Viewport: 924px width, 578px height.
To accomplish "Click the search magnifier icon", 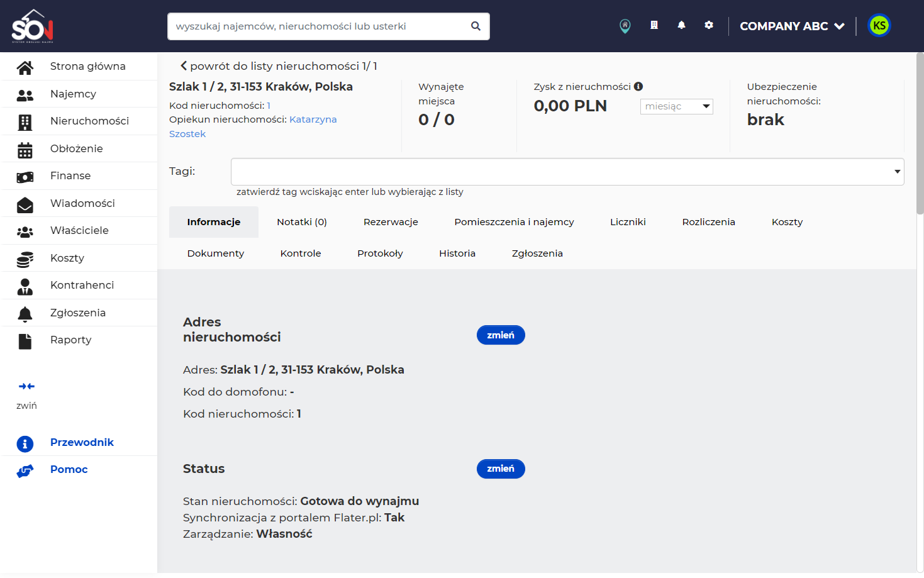I will tap(476, 26).
